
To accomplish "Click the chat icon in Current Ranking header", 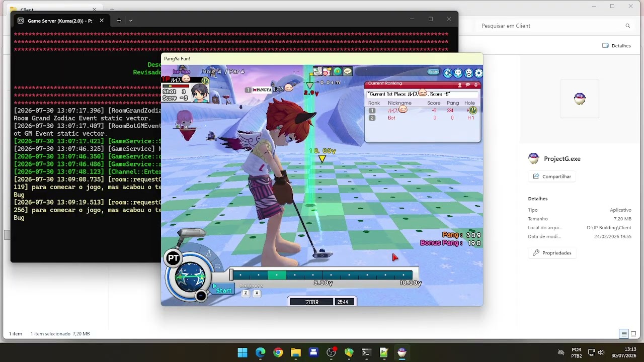I will pyautogui.click(x=467, y=85).
